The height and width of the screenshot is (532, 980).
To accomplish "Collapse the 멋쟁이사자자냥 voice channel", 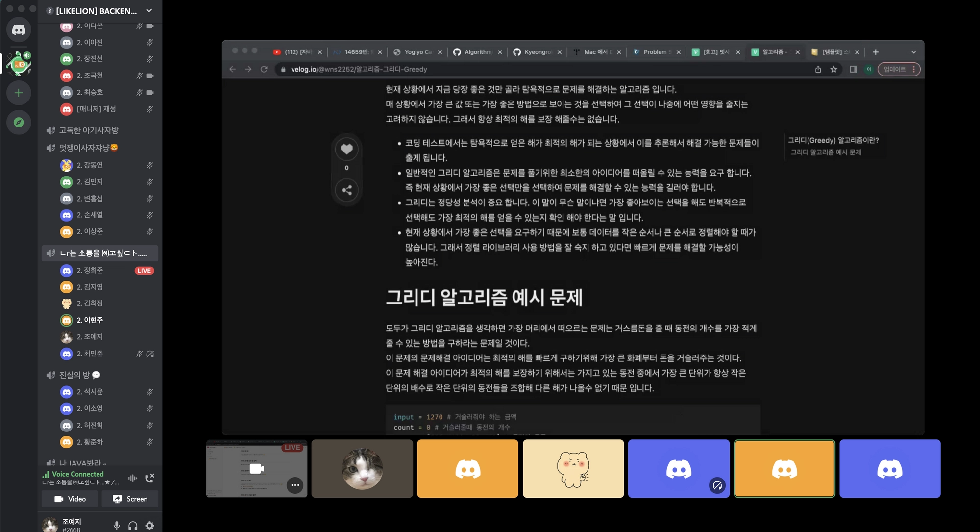I will [x=83, y=148].
